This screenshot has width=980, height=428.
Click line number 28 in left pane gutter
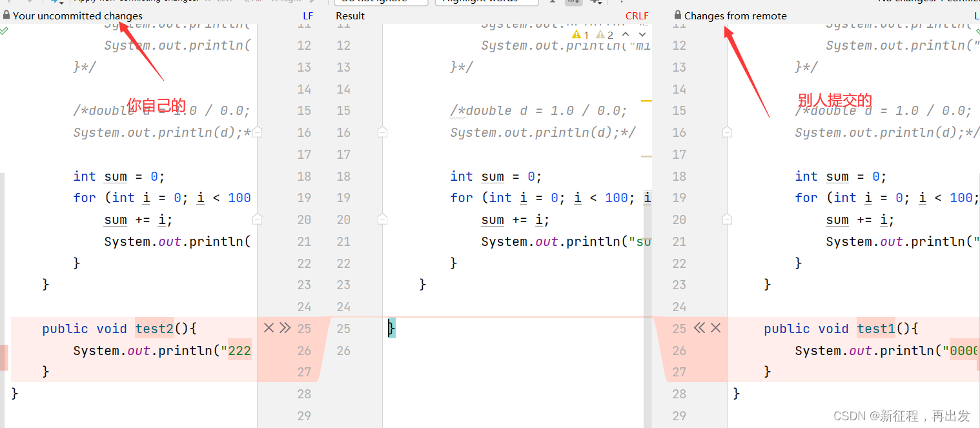tap(304, 394)
